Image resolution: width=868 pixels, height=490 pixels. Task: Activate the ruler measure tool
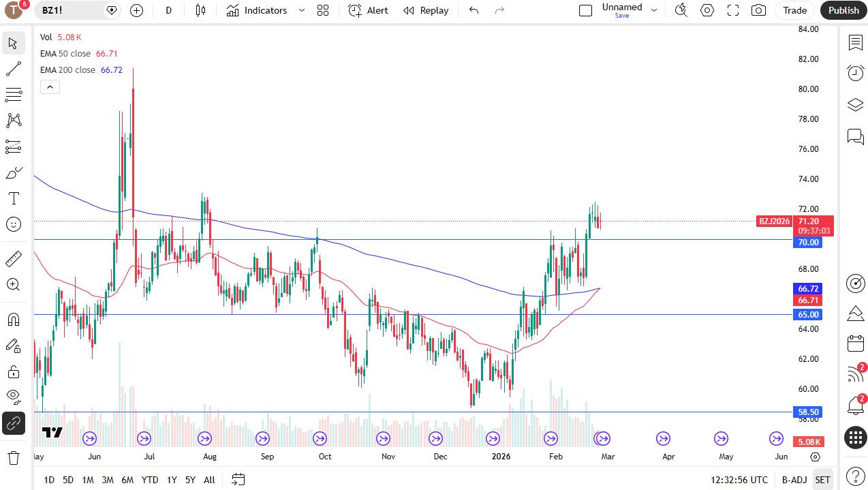point(13,258)
